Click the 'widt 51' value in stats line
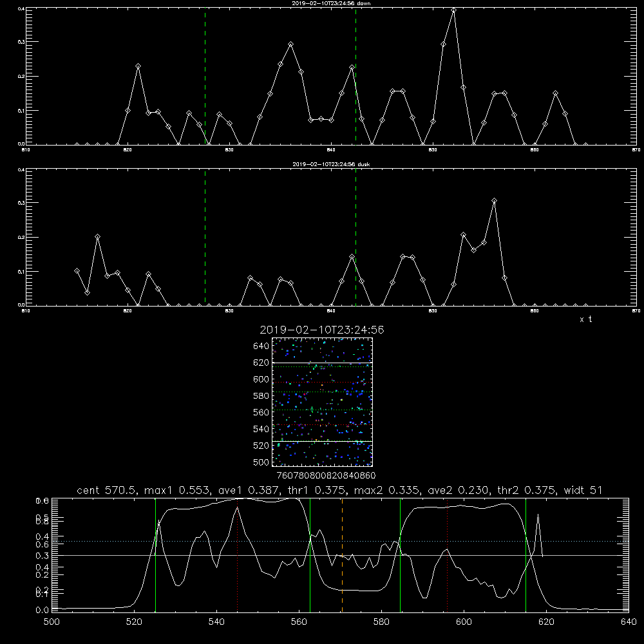 583,490
